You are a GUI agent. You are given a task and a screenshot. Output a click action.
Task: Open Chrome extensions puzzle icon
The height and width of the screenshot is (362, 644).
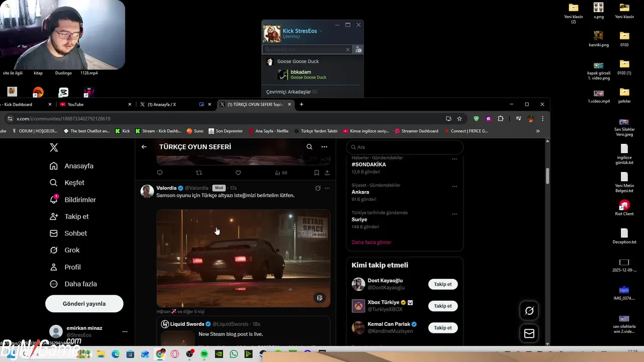point(500,119)
